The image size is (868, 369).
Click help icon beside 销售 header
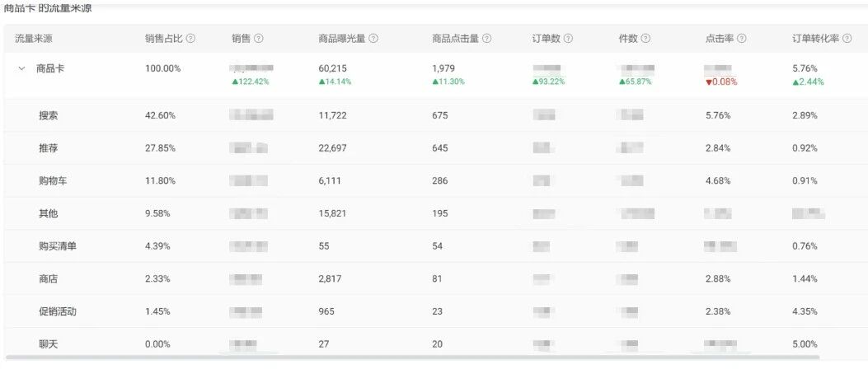click(x=259, y=39)
